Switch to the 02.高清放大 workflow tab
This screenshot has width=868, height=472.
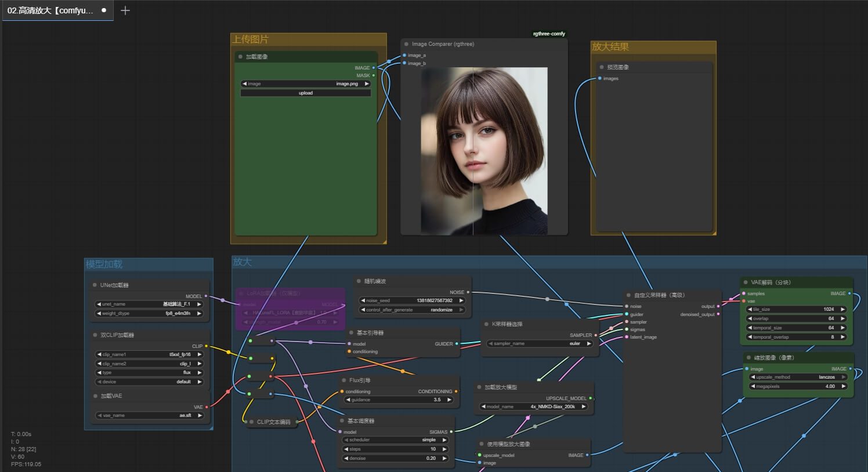pyautogui.click(x=57, y=10)
